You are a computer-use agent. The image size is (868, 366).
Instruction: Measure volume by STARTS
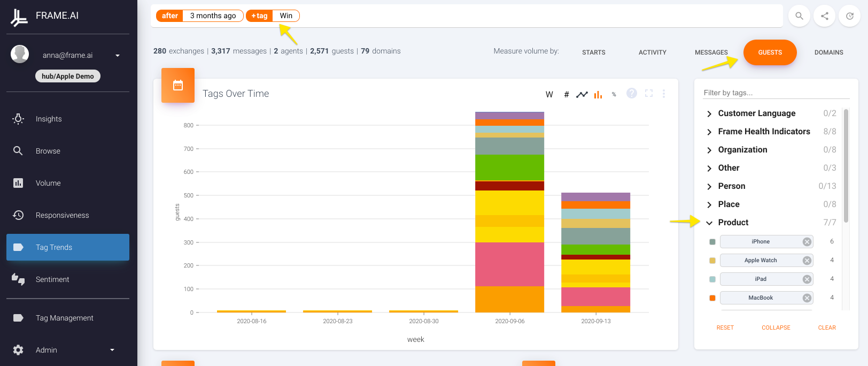click(x=594, y=52)
